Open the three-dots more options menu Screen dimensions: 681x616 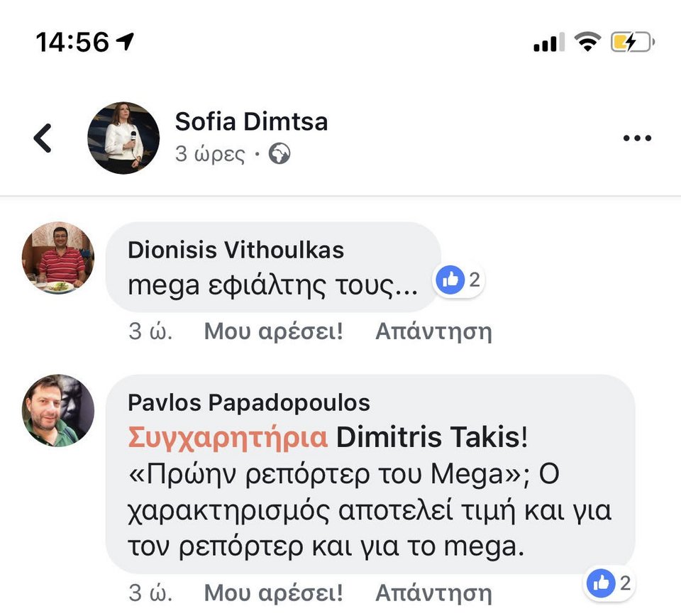coord(636,138)
